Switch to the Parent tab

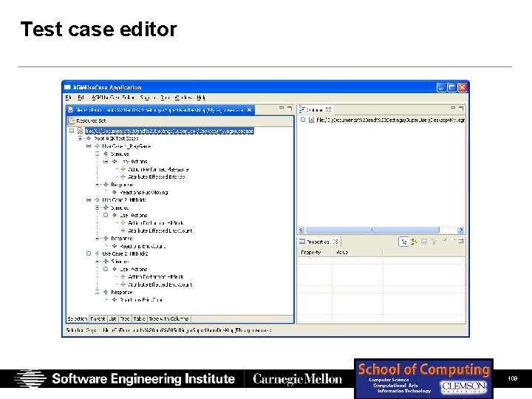(98, 319)
